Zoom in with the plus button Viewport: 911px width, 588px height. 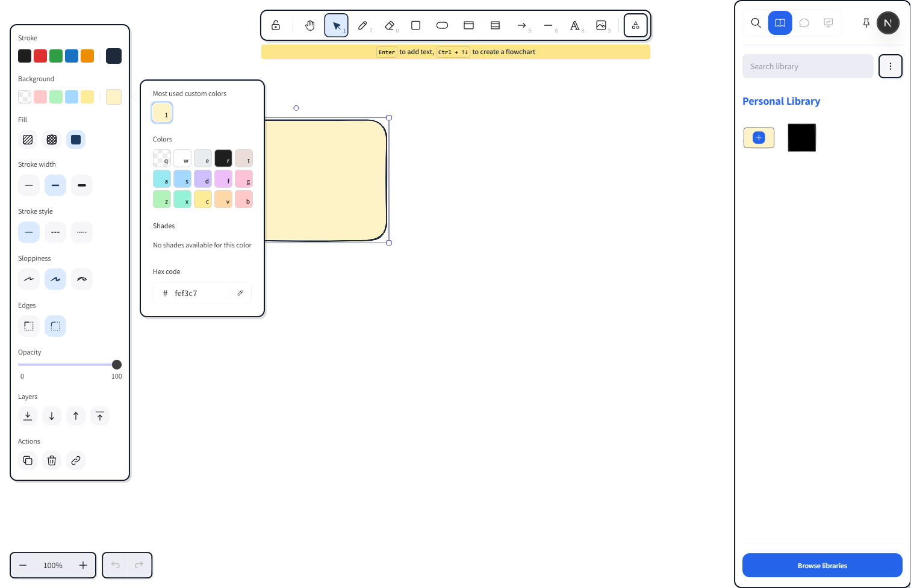83,565
